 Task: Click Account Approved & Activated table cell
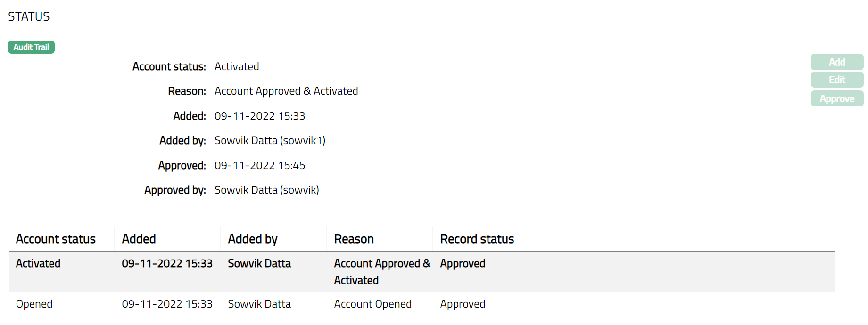click(381, 272)
